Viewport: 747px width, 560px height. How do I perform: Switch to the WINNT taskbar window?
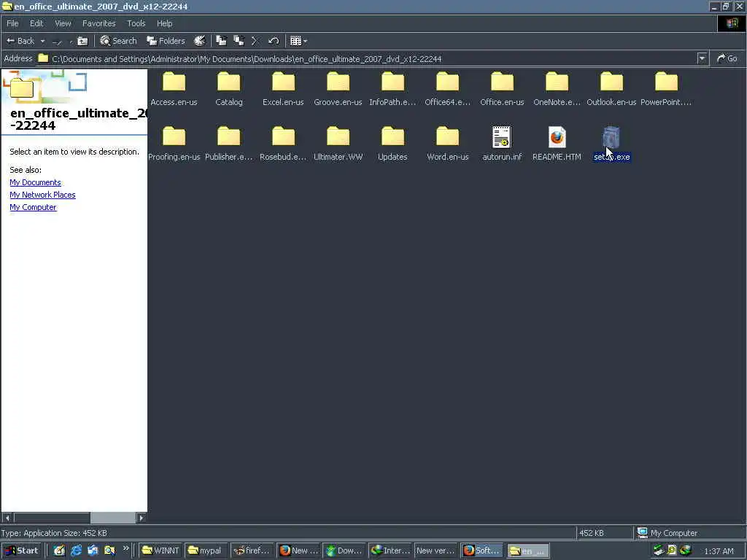pos(160,551)
